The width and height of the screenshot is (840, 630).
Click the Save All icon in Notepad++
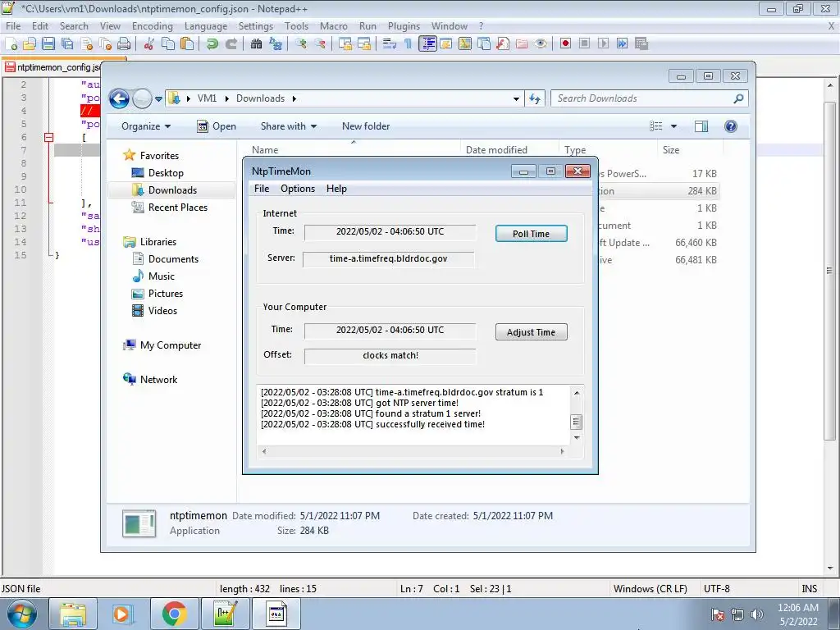pyautogui.click(x=67, y=43)
